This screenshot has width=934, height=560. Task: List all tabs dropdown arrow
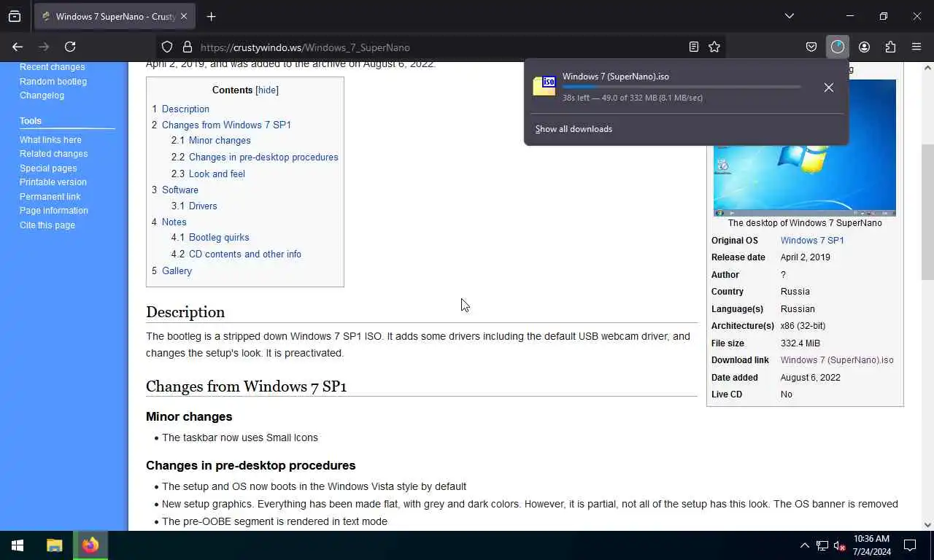[790, 16]
